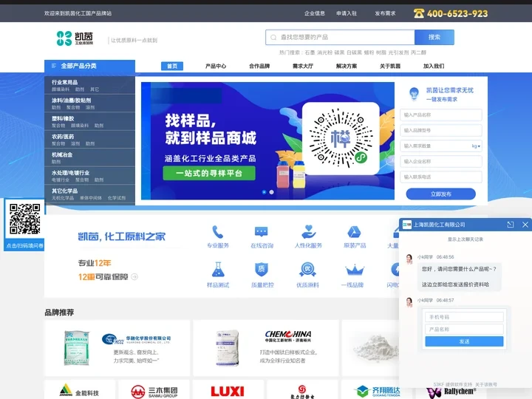Viewport: 532px width, 399px height.
Task: Focus the 产品名称 field in chat
Action: click(x=464, y=329)
